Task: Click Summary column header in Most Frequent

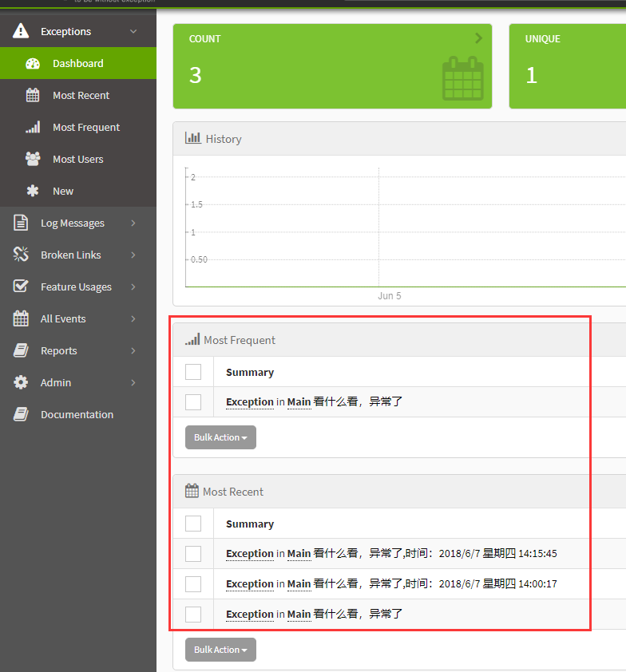Action: [250, 373]
